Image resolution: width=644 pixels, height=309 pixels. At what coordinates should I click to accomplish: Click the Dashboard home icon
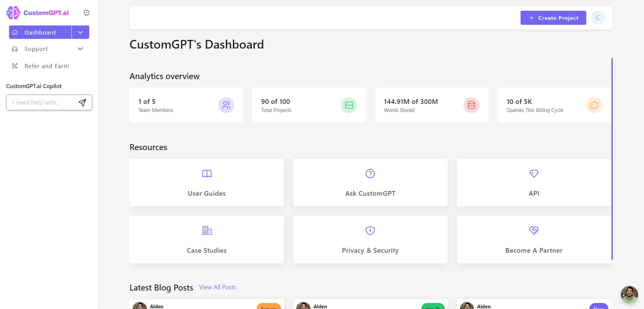(x=15, y=33)
